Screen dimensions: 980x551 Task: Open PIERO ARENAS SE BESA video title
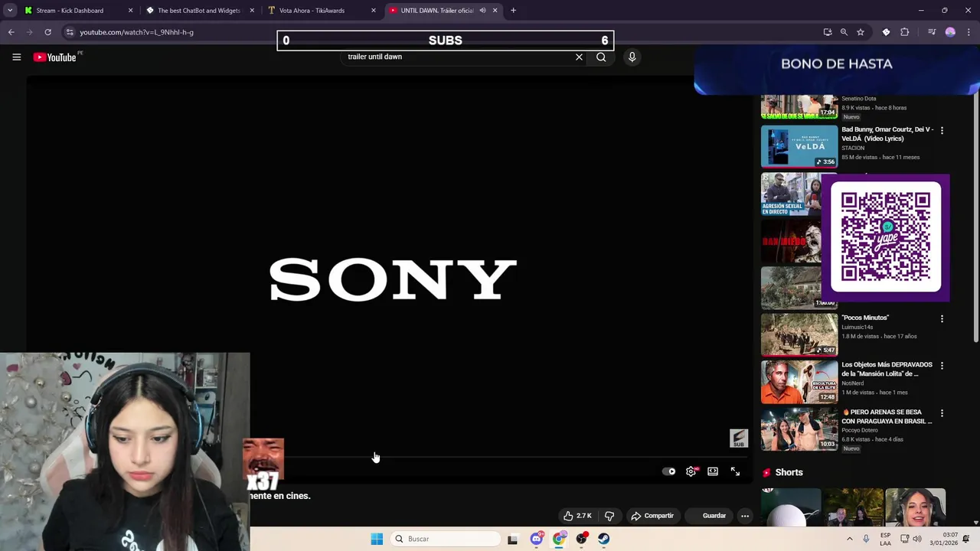coord(887,416)
